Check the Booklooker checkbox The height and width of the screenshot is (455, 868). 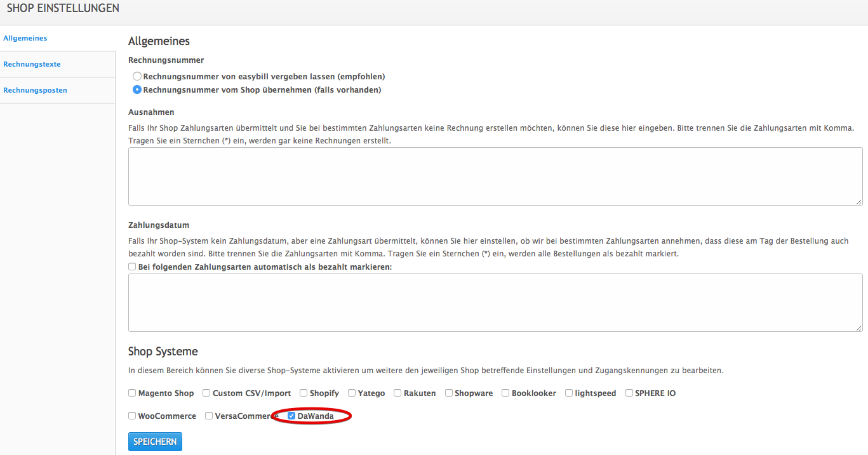(x=505, y=393)
